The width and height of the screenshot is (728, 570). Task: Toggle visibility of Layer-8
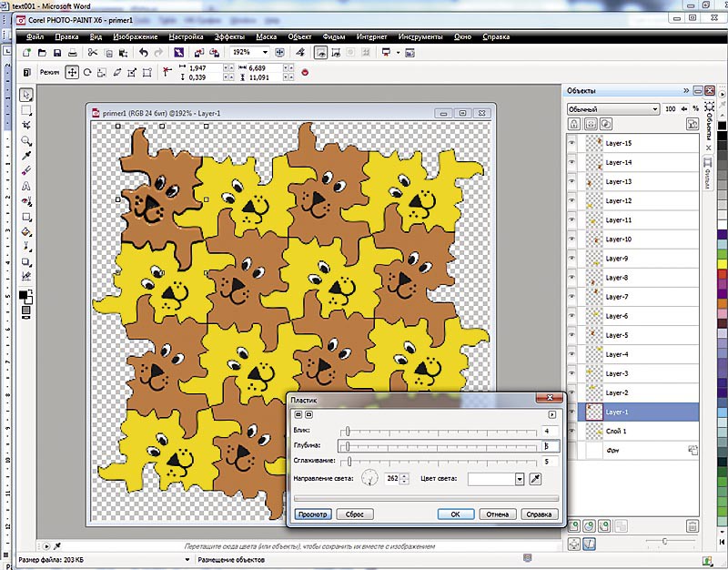572,278
